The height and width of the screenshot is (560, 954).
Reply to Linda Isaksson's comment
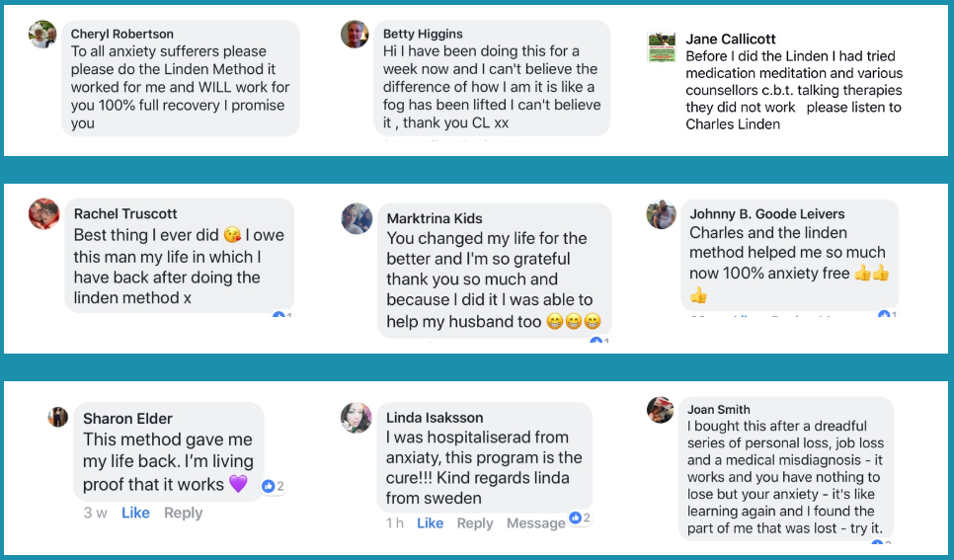coord(475,523)
